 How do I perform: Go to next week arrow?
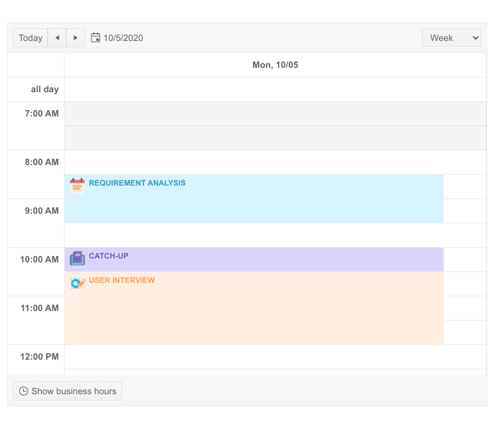tap(76, 38)
